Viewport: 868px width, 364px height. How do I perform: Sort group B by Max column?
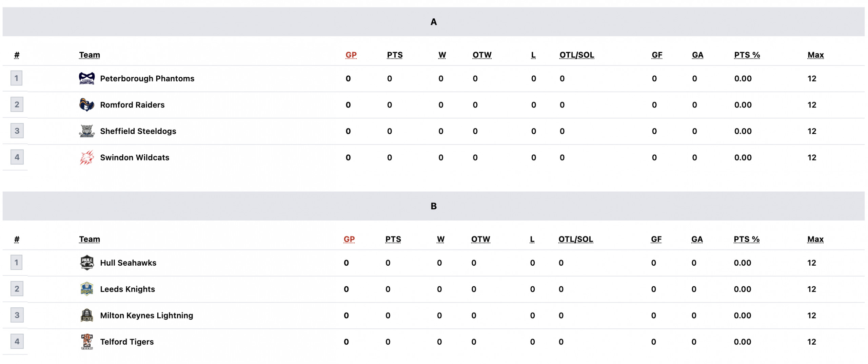(x=815, y=239)
